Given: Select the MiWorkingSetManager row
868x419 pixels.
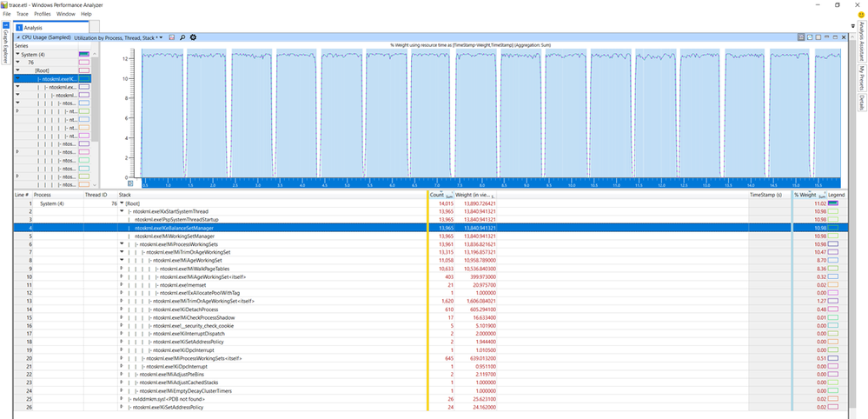Looking at the screenshot, I should click(429, 236).
